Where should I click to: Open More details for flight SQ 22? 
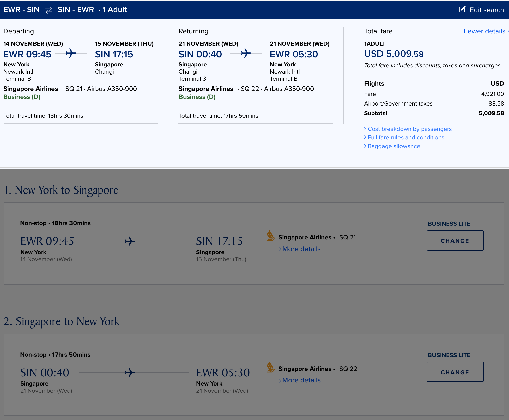301,380
